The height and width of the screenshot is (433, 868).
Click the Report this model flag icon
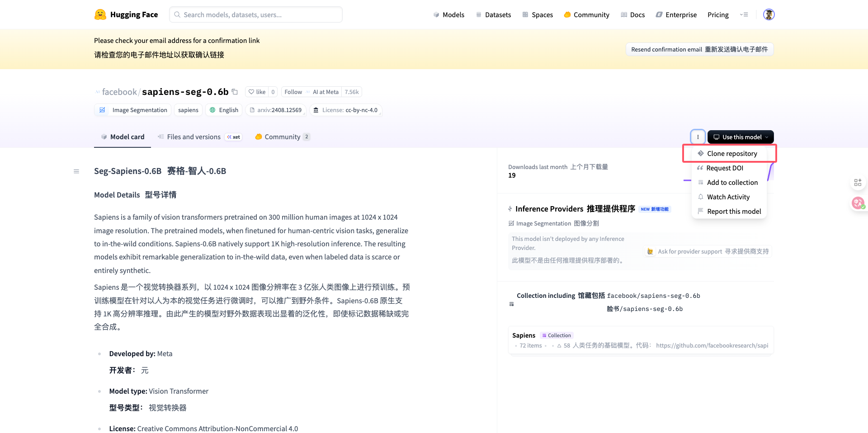point(701,212)
